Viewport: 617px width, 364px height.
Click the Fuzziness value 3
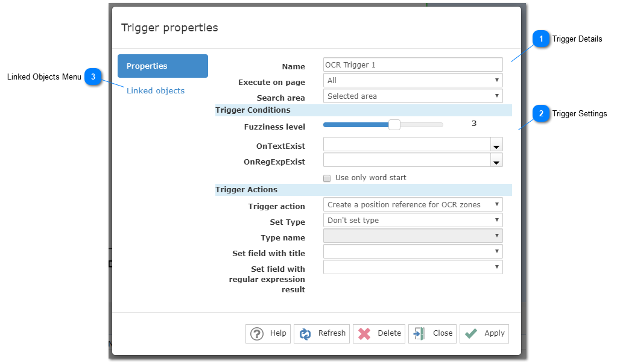(474, 124)
